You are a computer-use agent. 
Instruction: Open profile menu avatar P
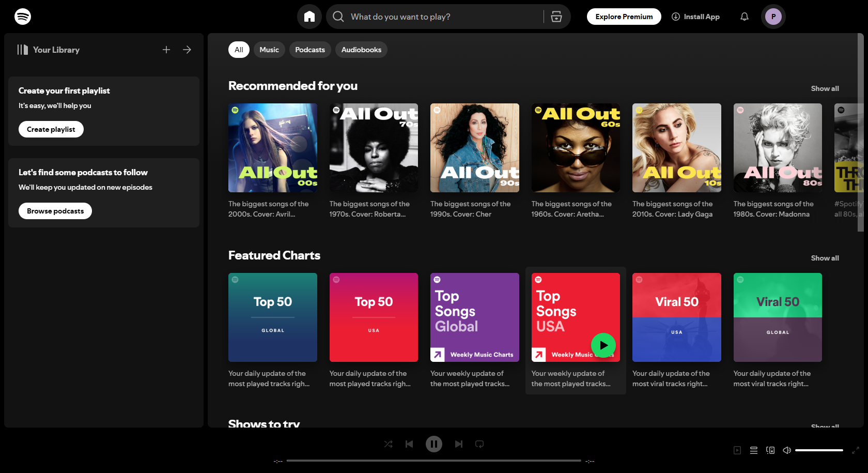point(773,17)
